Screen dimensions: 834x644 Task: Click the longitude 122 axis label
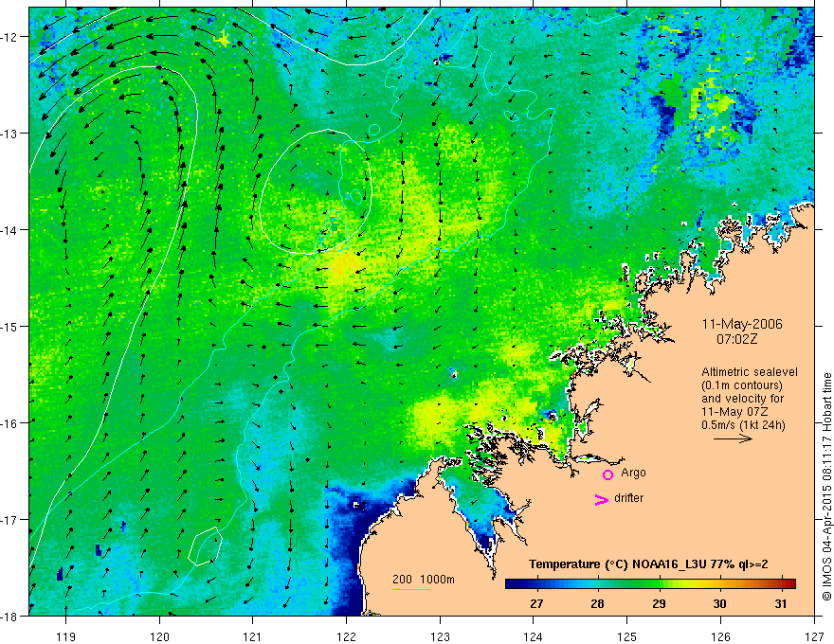pyautogui.click(x=346, y=636)
